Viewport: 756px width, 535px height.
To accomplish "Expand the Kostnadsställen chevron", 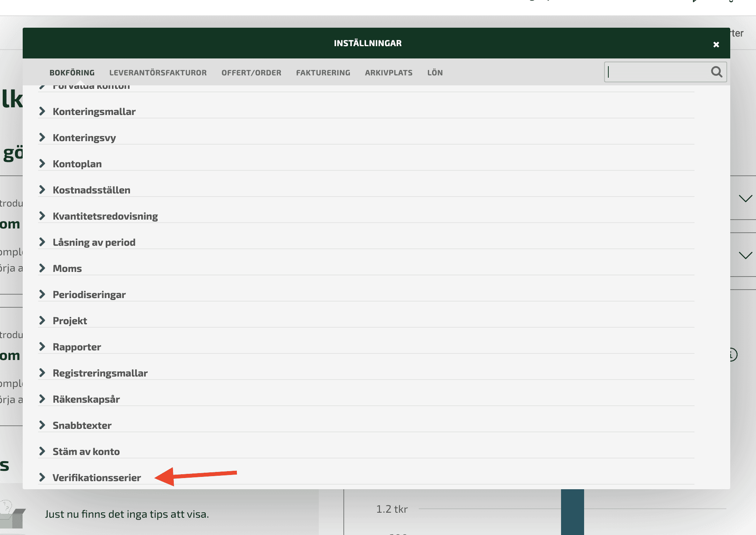I will click(x=42, y=190).
